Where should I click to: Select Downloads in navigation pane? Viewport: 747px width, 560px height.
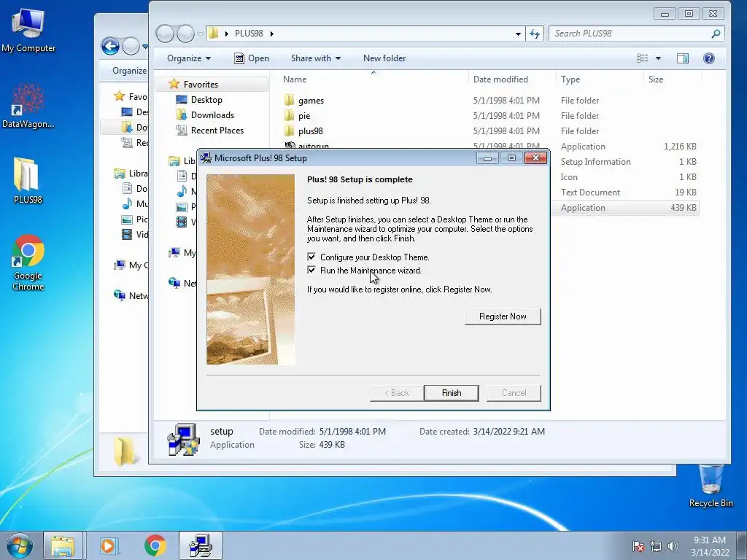tap(212, 114)
